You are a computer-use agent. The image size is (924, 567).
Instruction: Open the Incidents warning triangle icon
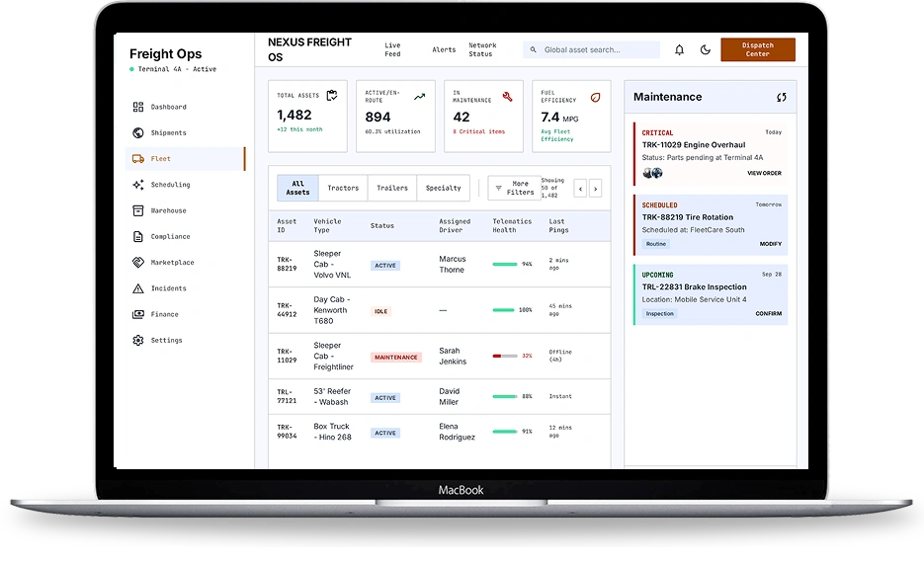pyautogui.click(x=138, y=287)
